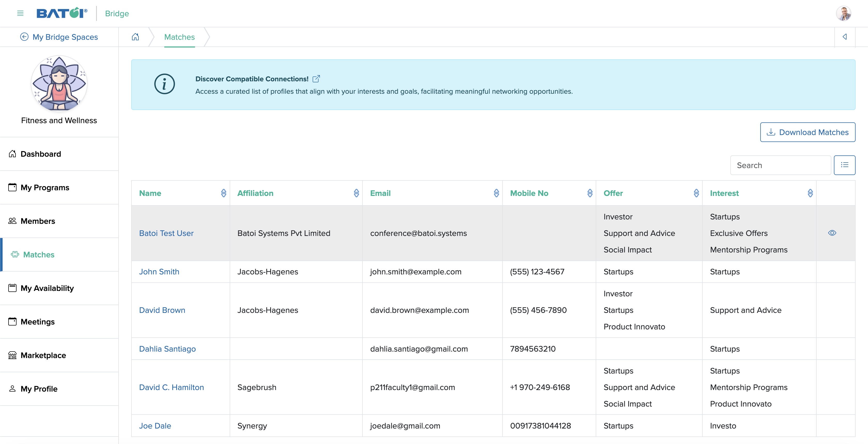Toggle the hamburger menu icon
The width and height of the screenshot is (868, 444).
tap(20, 13)
